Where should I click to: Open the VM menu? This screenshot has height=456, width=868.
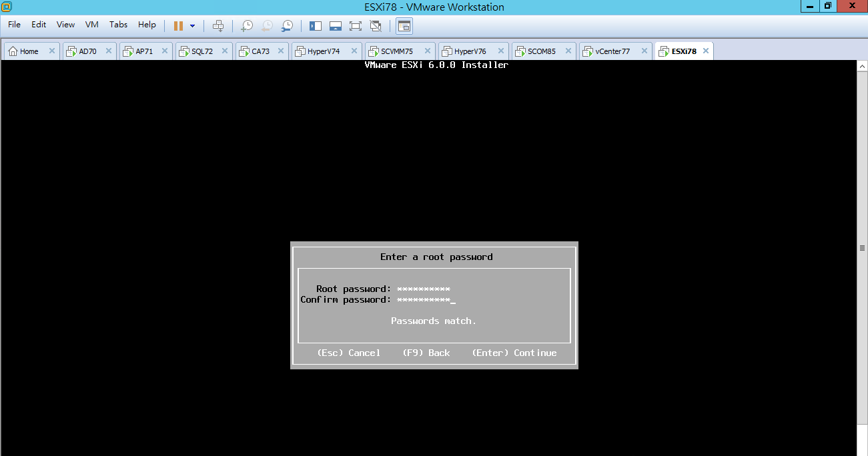[x=92, y=25]
